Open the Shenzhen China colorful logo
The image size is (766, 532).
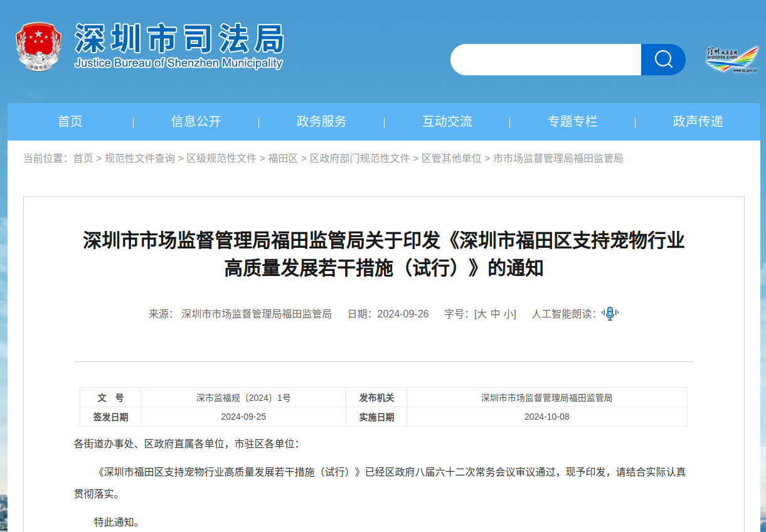click(731, 60)
